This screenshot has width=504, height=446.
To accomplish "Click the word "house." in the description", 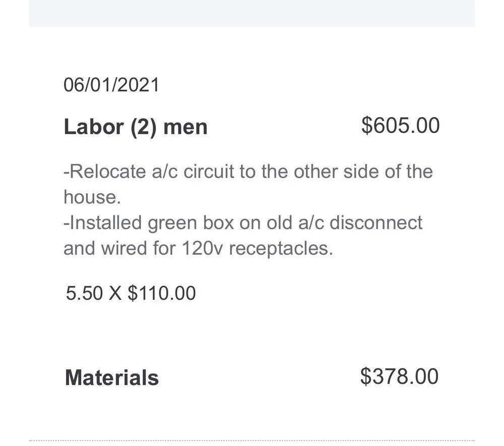I will pos(92,197).
